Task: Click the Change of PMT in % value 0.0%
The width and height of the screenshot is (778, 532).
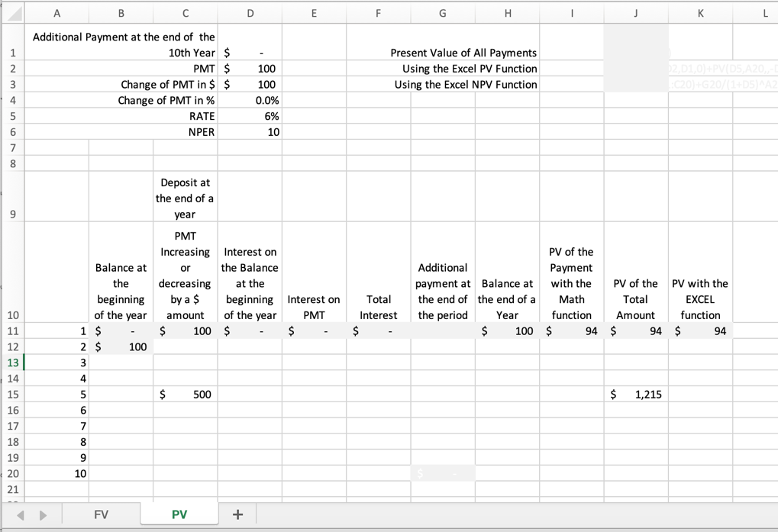Action: click(250, 100)
